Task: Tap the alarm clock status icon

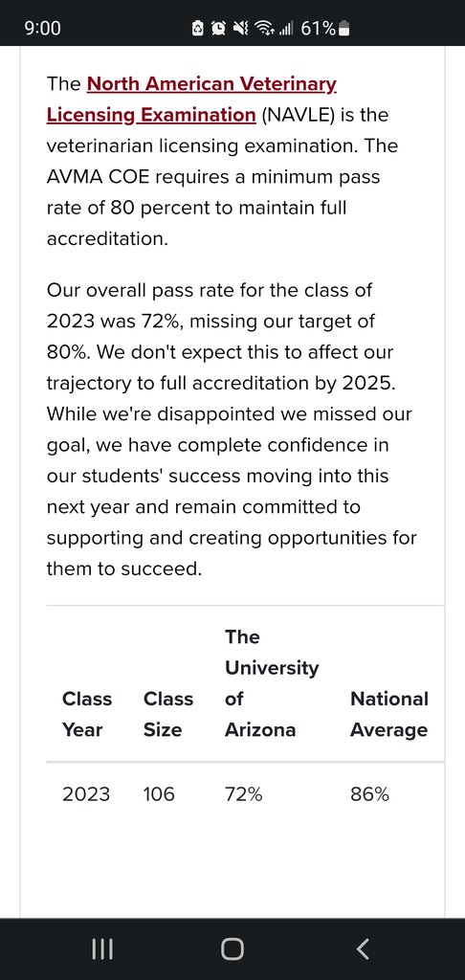Action: coord(219,29)
